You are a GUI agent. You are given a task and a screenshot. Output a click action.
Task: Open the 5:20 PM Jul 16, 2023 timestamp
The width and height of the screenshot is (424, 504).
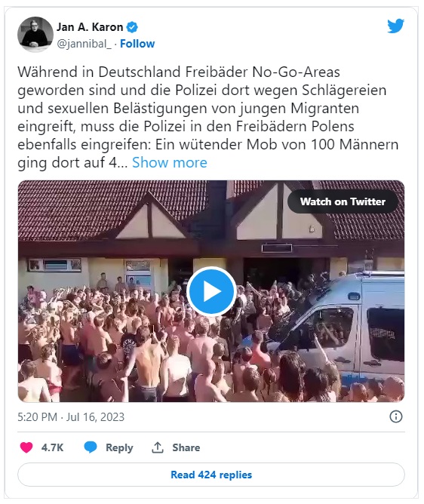pyautogui.click(x=71, y=417)
